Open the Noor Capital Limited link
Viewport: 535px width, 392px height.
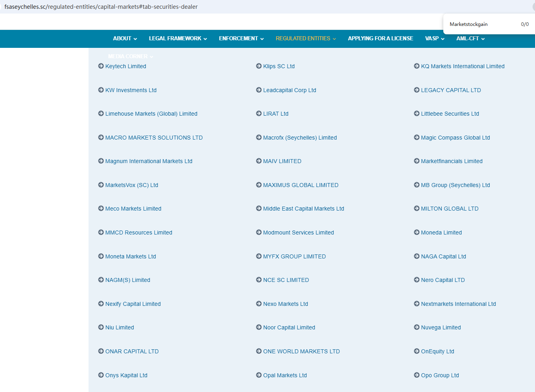click(x=289, y=327)
